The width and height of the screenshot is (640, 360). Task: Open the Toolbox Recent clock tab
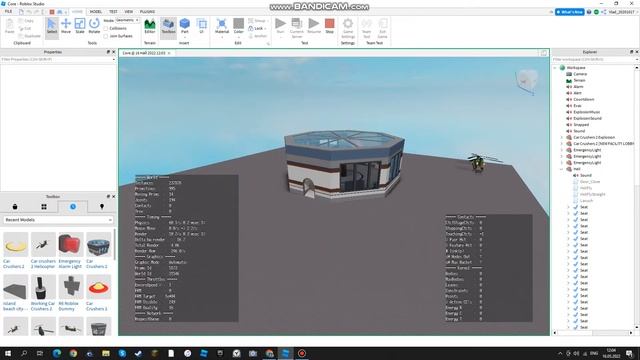(x=73, y=207)
